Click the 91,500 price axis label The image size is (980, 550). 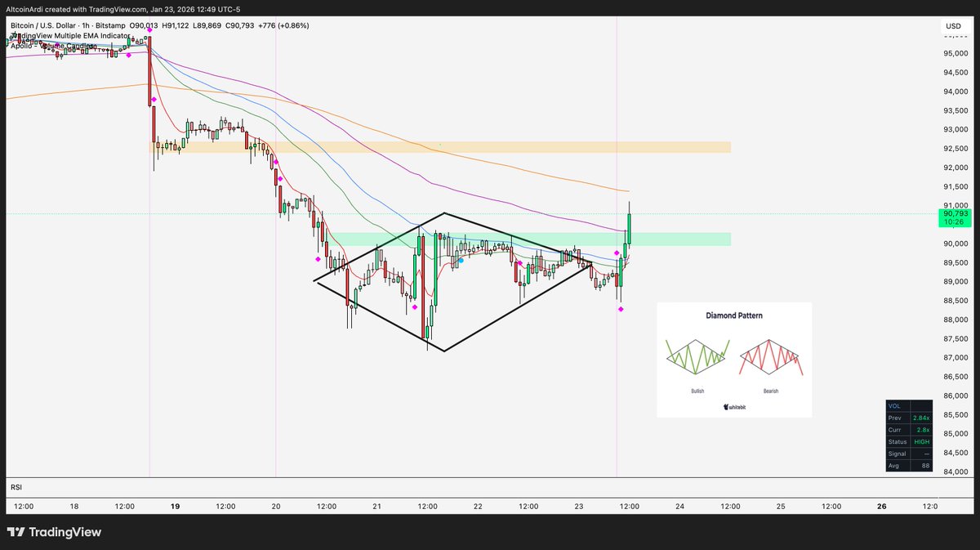(x=957, y=187)
